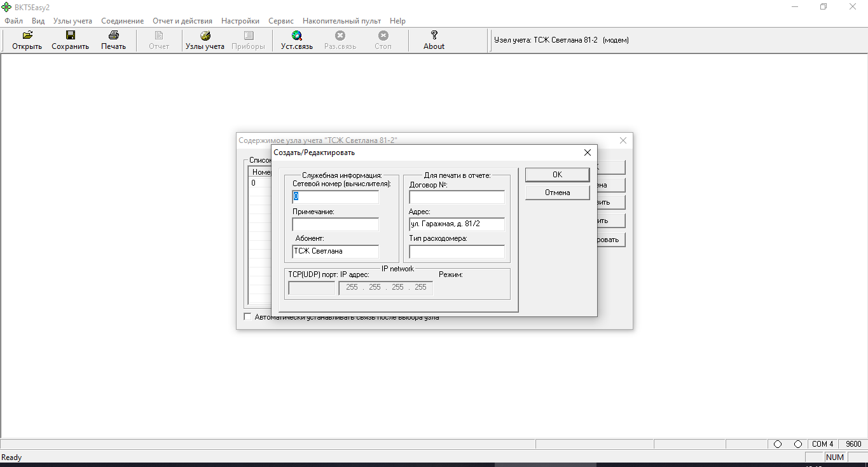Close the Создать/Редактировать dialog
The image size is (868, 467).
(587, 152)
